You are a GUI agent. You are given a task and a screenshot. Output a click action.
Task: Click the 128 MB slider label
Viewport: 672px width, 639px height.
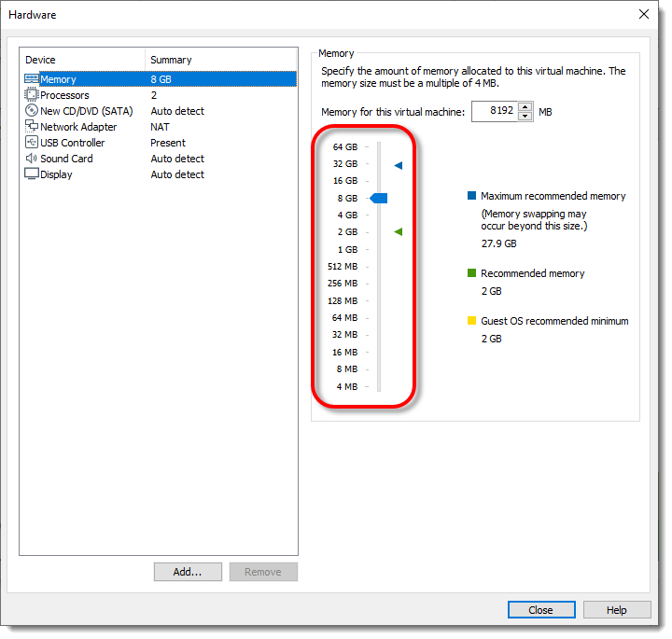point(343,301)
